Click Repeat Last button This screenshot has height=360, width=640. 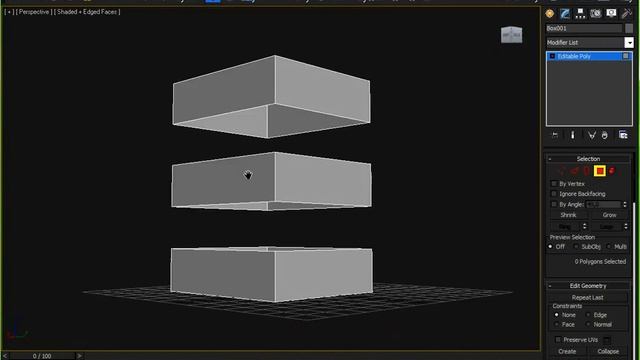coord(587,298)
